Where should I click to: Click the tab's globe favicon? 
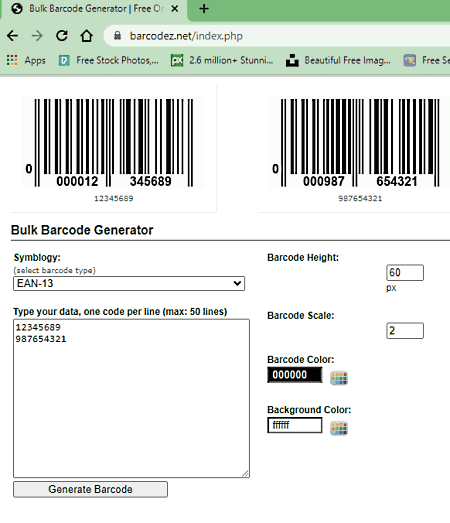tap(17, 9)
